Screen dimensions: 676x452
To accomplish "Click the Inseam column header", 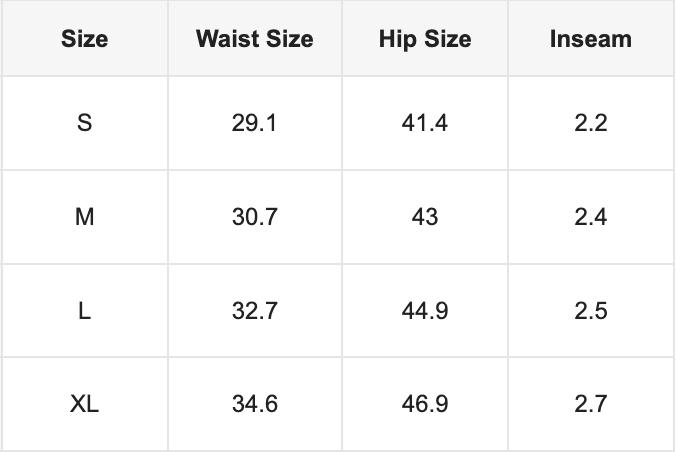I will pos(591,40).
